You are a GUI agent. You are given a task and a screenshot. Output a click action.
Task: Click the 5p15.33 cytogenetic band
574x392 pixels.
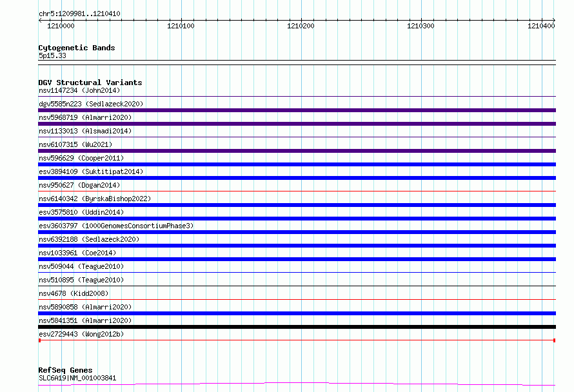point(52,56)
